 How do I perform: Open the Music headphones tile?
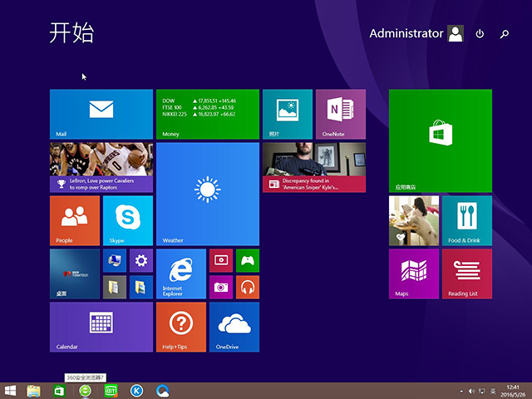[248, 287]
